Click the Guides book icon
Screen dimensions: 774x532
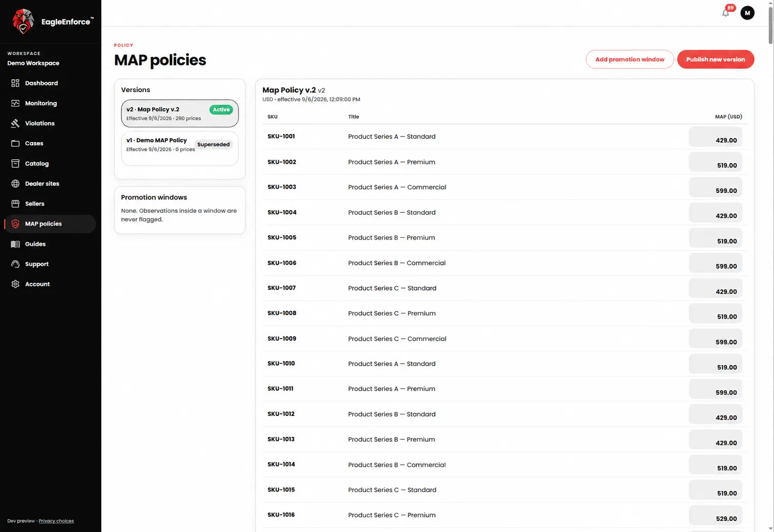[15, 244]
